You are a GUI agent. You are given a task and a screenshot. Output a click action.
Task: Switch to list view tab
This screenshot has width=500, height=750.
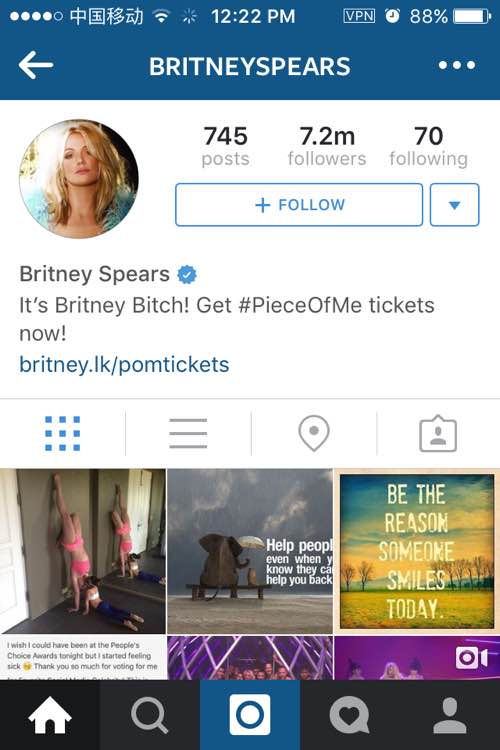pos(188,433)
